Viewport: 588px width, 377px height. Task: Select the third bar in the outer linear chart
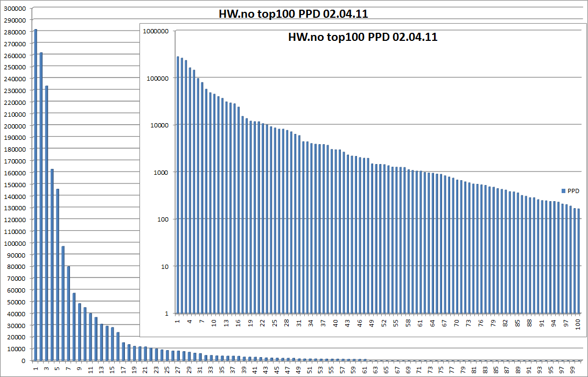[x=46, y=223]
